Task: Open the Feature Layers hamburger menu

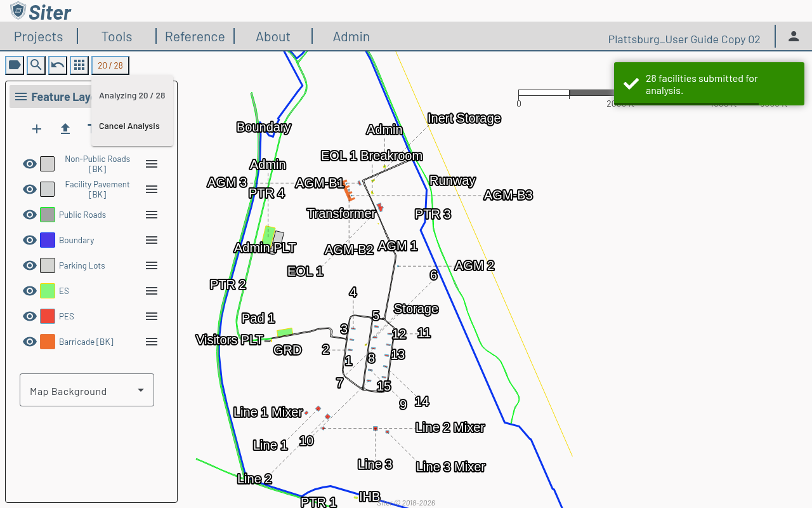Action: pyautogui.click(x=21, y=97)
